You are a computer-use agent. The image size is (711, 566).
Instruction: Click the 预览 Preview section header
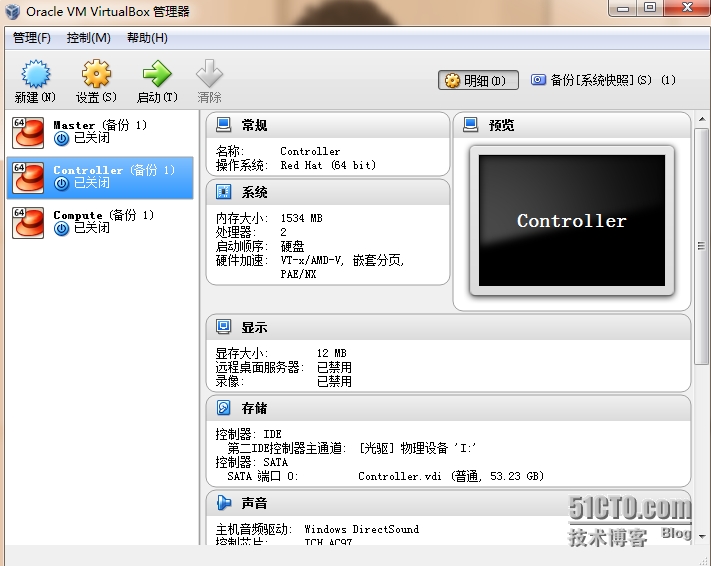tap(572, 125)
